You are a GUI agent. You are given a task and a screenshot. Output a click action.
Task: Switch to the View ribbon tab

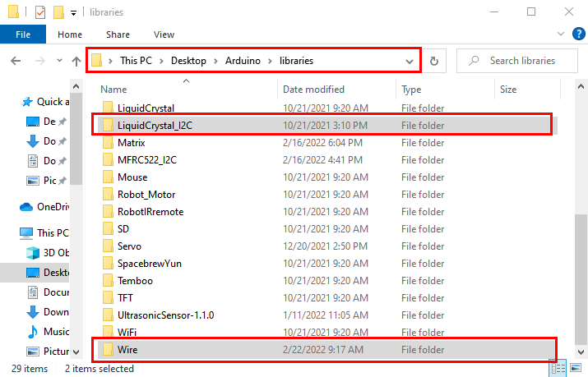click(164, 34)
